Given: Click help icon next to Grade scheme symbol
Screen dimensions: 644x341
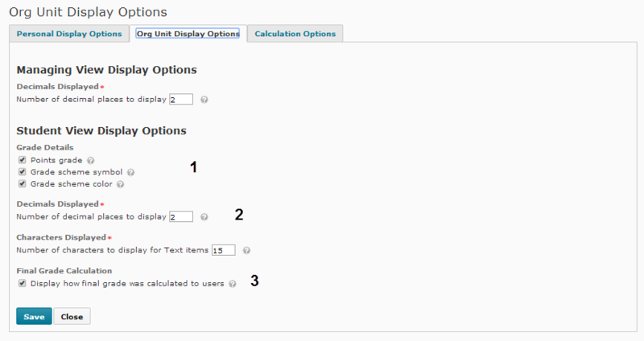Looking at the screenshot, I should [x=130, y=172].
